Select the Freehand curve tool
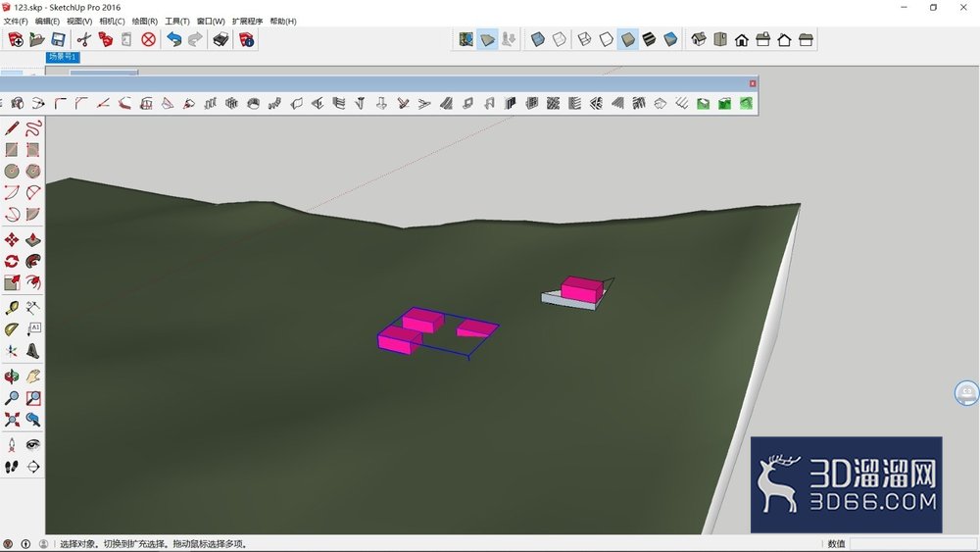Screen dimensions: 980x552 pyautogui.click(x=33, y=128)
